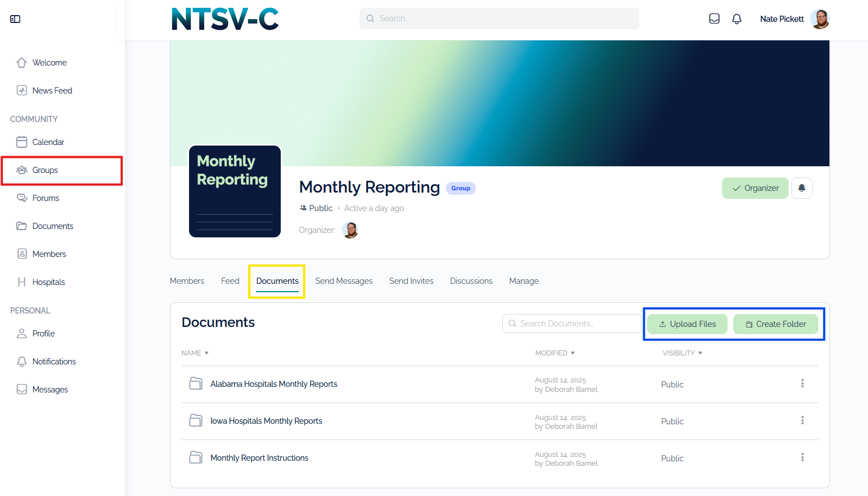
Task: Open Iowa Hospitals Monthly Reports folder
Action: 266,421
